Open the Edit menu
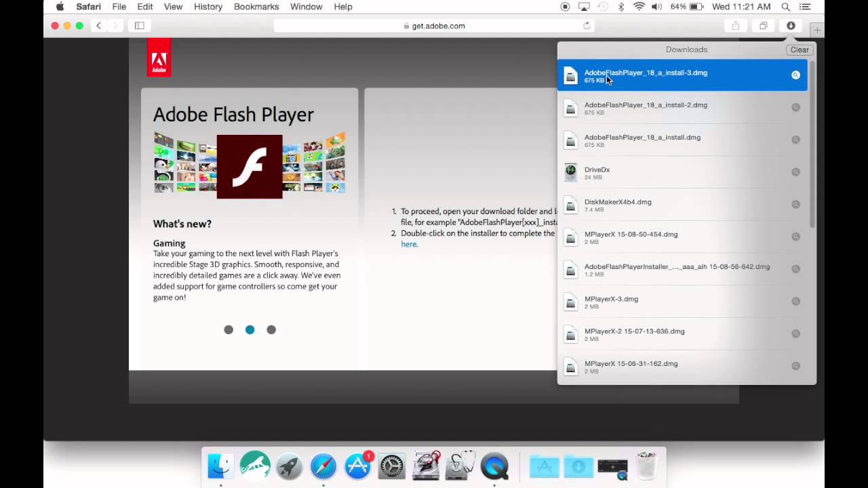The width and height of the screenshot is (868, 488). [x=145, y=7]
